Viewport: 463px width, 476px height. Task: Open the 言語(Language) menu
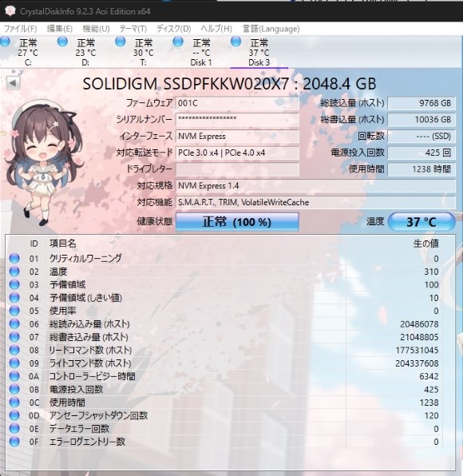pyautogui.click(x=271, y=29)
